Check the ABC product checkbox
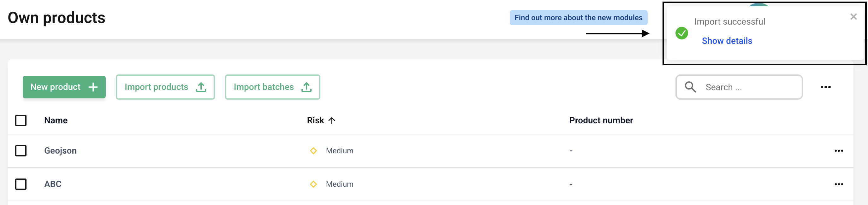The image size is (868, 205). click(x=21, y=184)
